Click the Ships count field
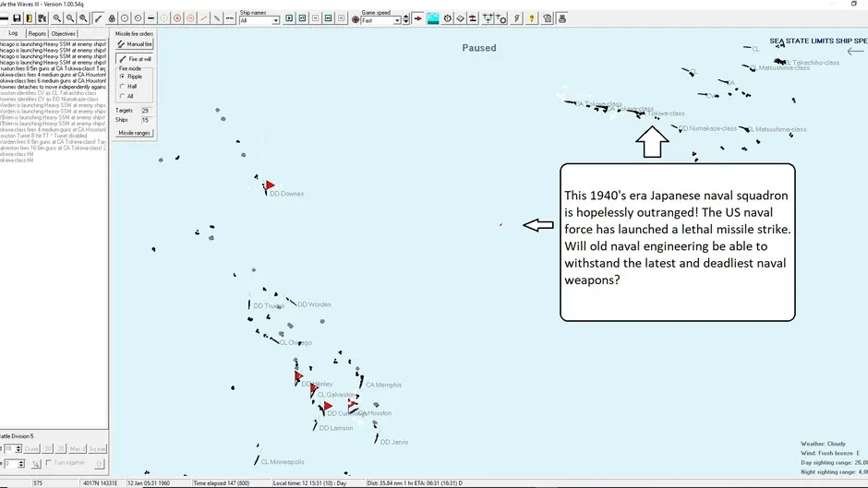Screen dimensions: 868x488 click(145, 120)
